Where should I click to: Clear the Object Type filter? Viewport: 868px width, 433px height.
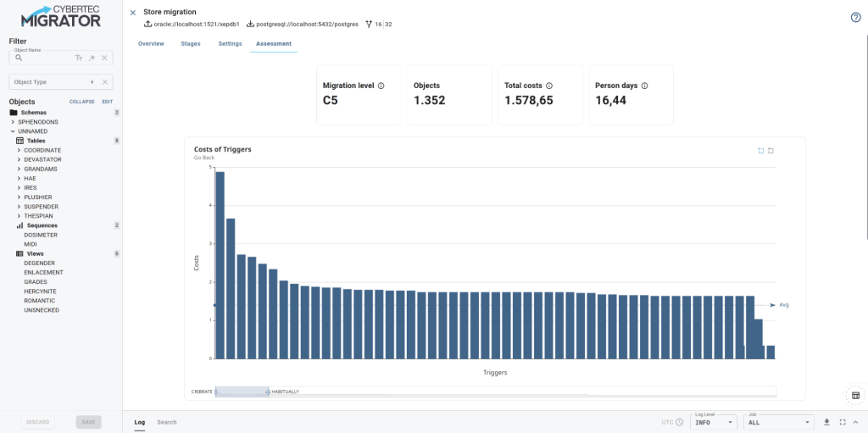coord(104,82)
